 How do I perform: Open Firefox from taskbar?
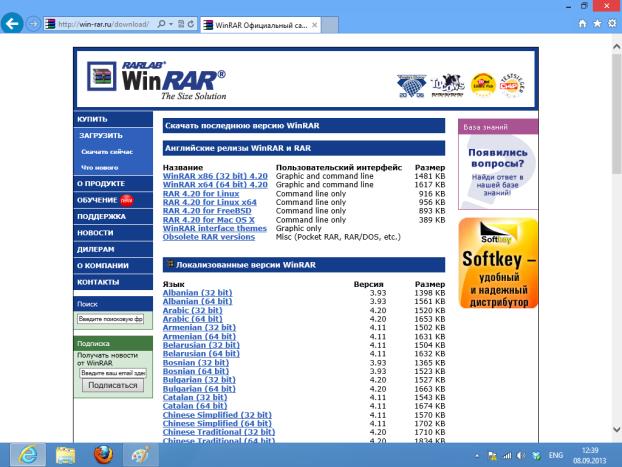103,455
